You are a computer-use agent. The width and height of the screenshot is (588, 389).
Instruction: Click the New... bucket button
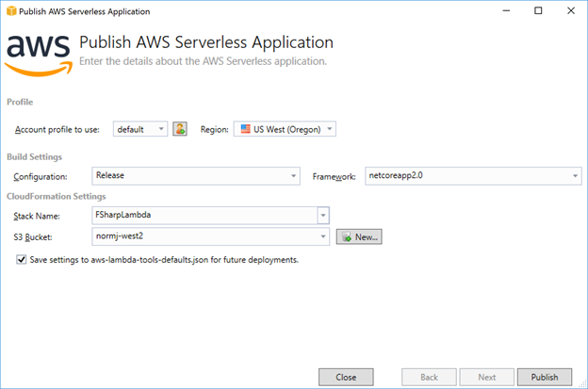click(x=359, y=236)
